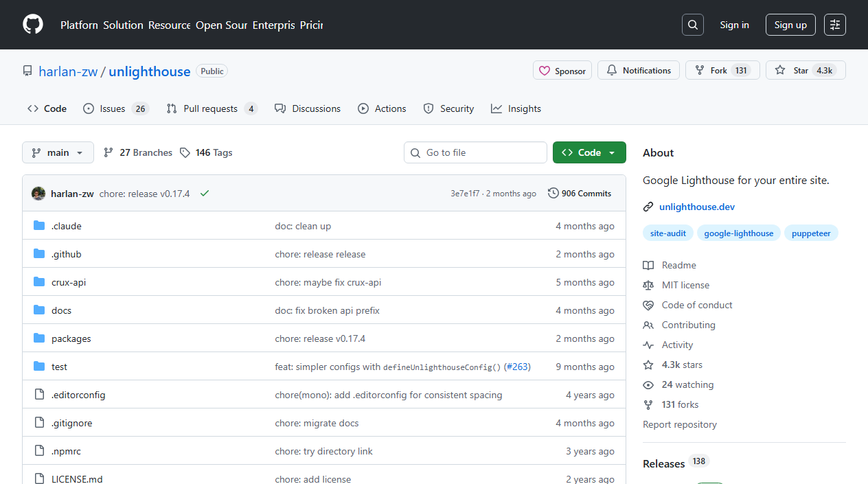This screenshot has width=868, height=484.
Task: Open the Resources navigation menu
Action: (x=170, y=25)
